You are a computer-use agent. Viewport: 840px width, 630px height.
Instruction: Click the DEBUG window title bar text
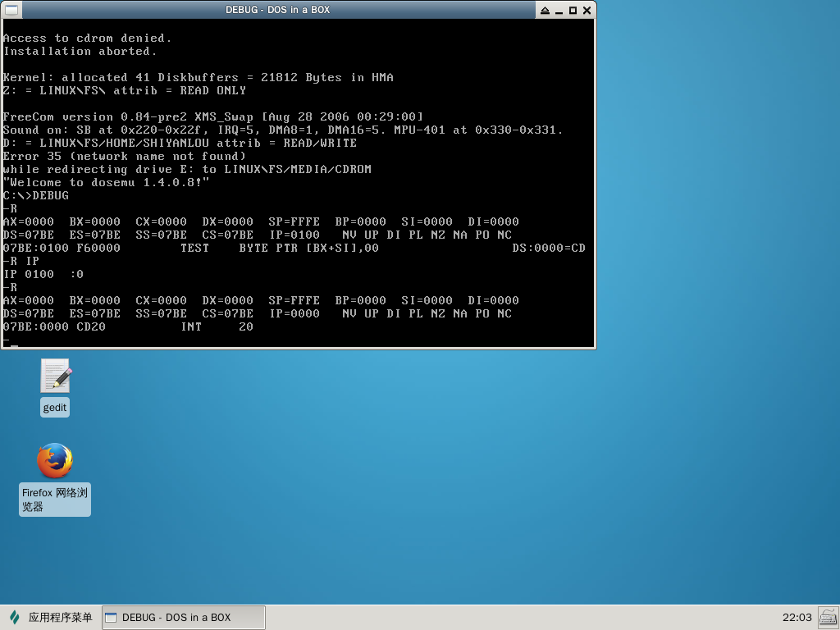tap(277, 10)
